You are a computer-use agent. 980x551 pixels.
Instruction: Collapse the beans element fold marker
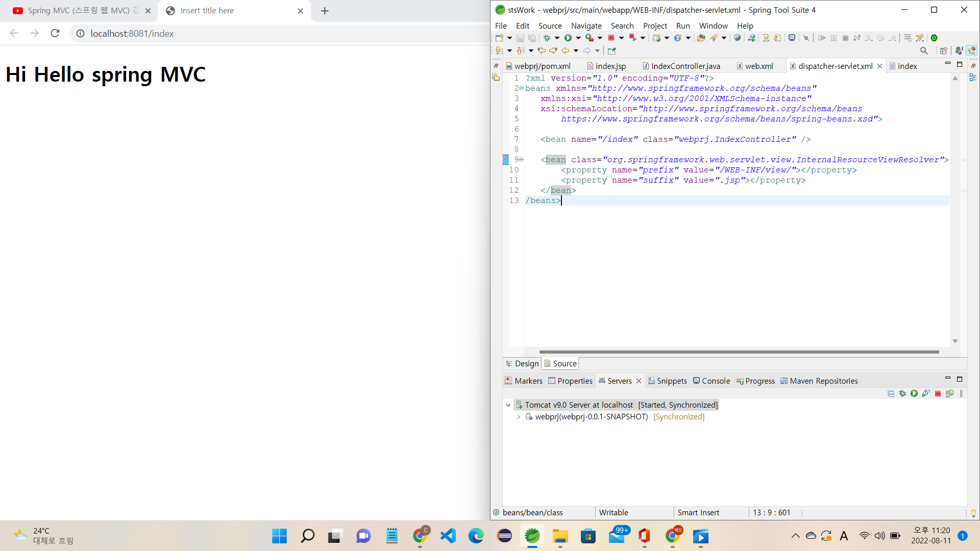click(x=521, y=88)
